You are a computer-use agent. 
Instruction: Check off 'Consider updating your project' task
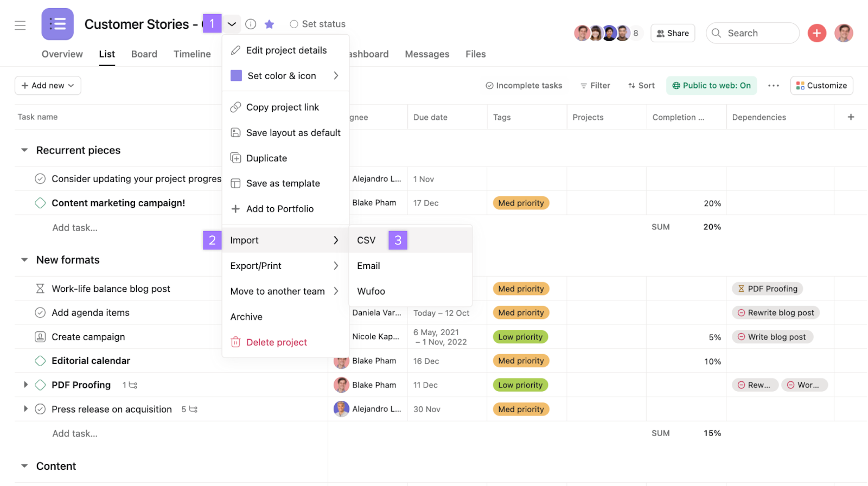pos(40,179)
